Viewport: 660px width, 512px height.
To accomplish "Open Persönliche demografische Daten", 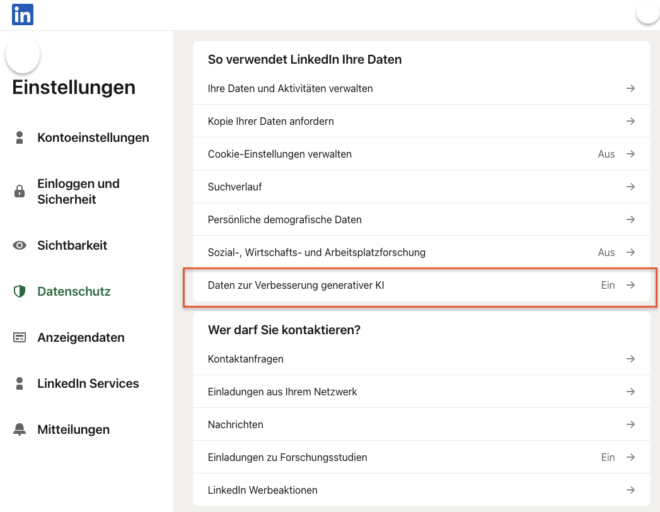I will (x=421, y=219).
